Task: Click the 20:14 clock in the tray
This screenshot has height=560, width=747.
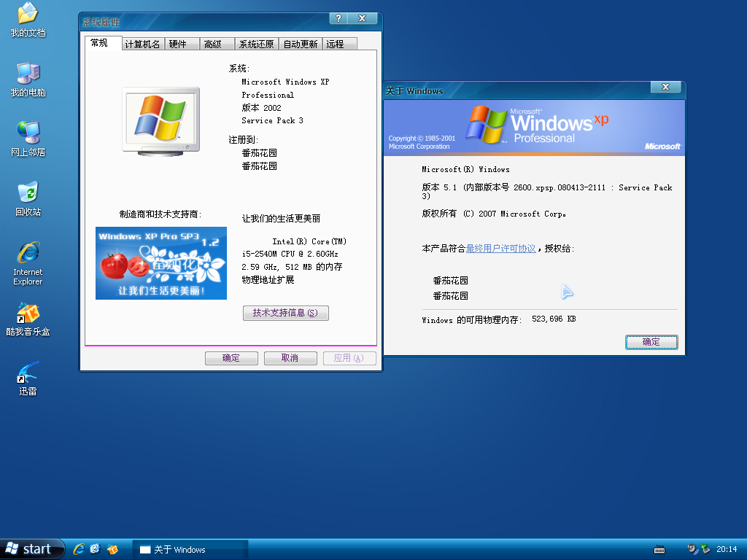Action: coord(727,550)
